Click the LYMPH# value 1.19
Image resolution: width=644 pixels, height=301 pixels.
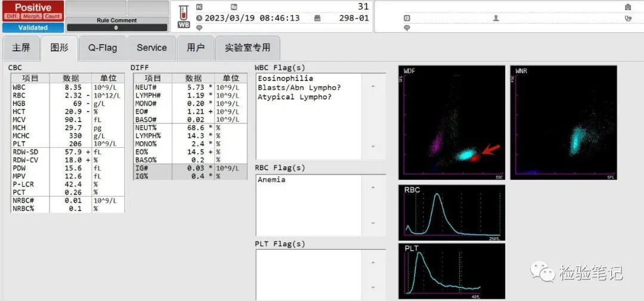coord(195,96)
